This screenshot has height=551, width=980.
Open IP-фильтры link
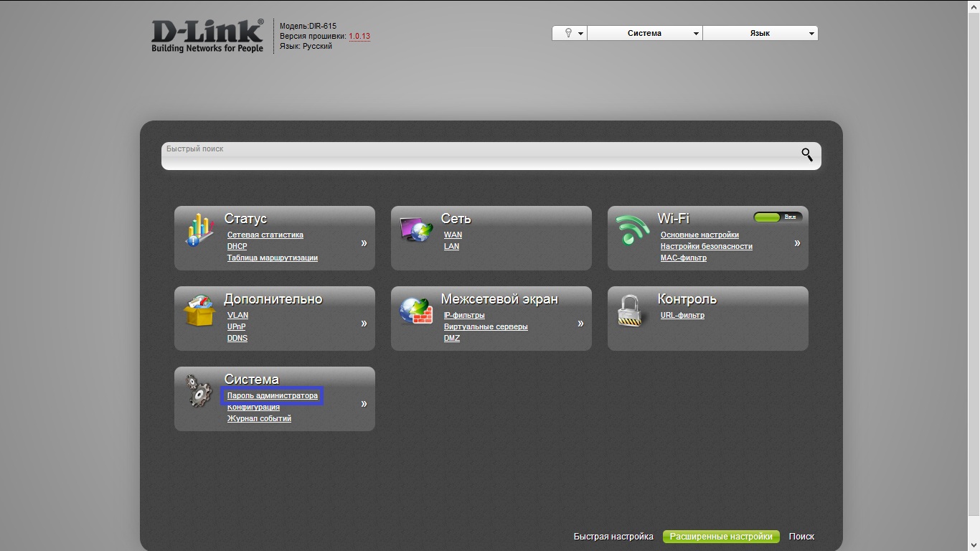(x=464, y=316)
